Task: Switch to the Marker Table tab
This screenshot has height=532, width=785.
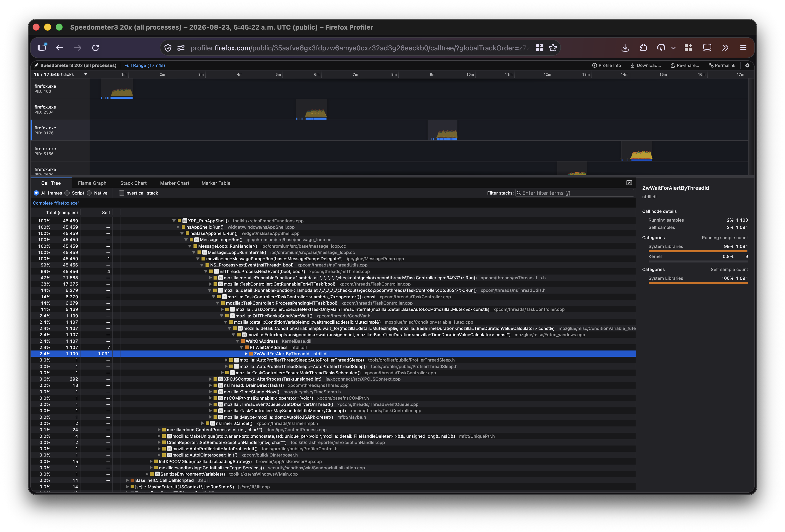Action: [x=216, y=183]
